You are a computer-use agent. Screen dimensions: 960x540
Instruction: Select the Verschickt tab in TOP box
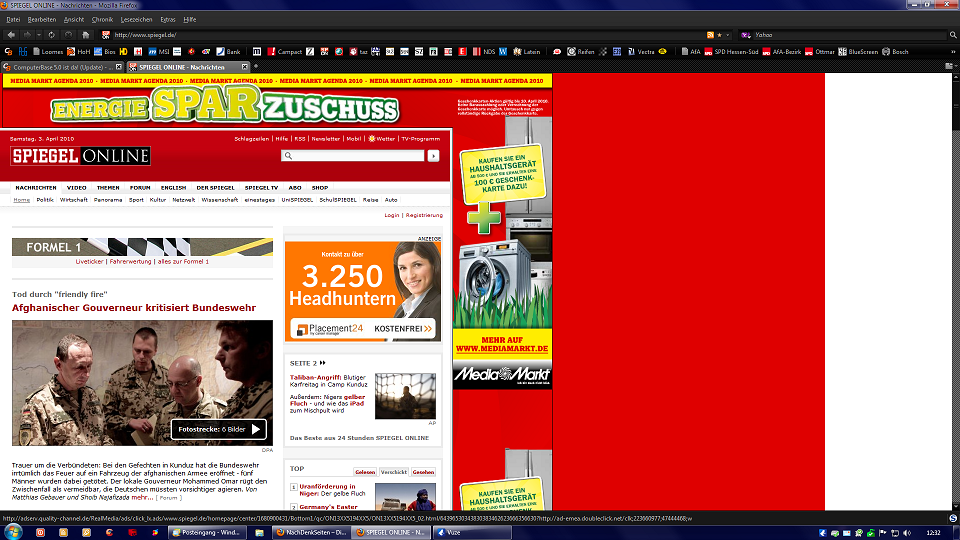394,472
